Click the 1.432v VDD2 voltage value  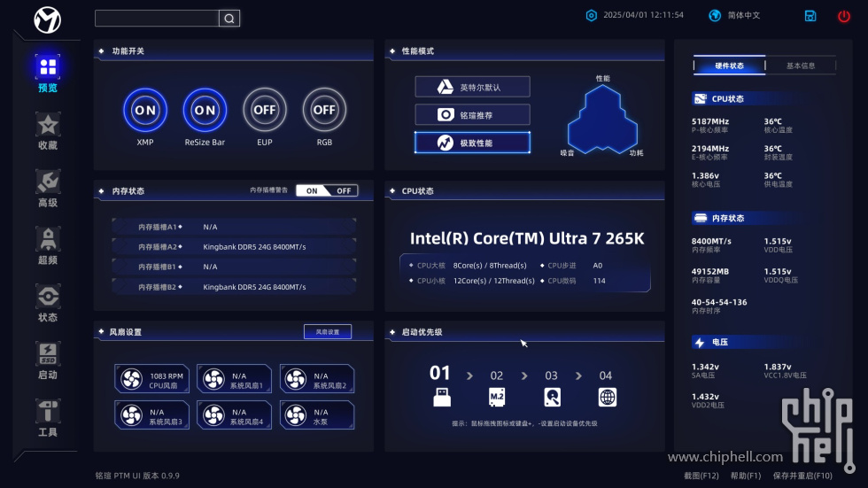(x=705, y=397)
